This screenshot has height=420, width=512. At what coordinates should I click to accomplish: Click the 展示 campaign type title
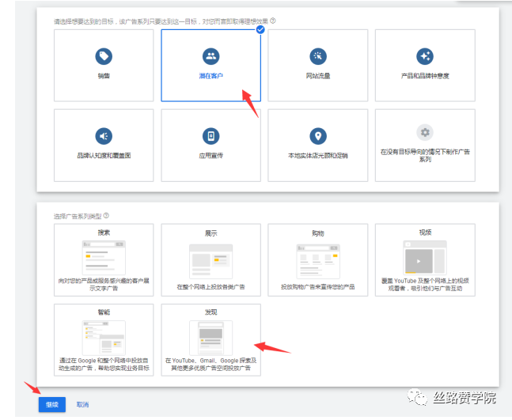click(x=211, y=233)
